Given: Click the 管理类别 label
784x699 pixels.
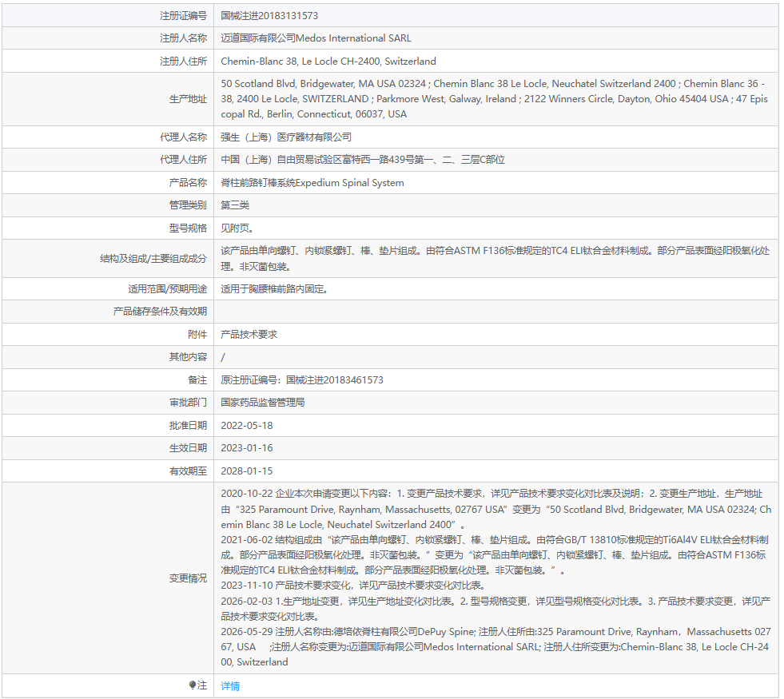Looking at the screenshot, I should pos(188,205).
